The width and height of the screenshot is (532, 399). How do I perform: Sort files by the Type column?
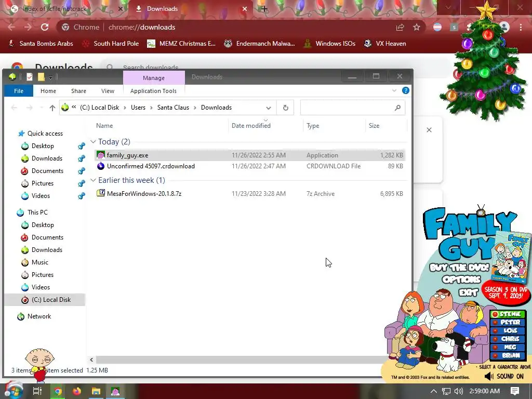[313, 126]
